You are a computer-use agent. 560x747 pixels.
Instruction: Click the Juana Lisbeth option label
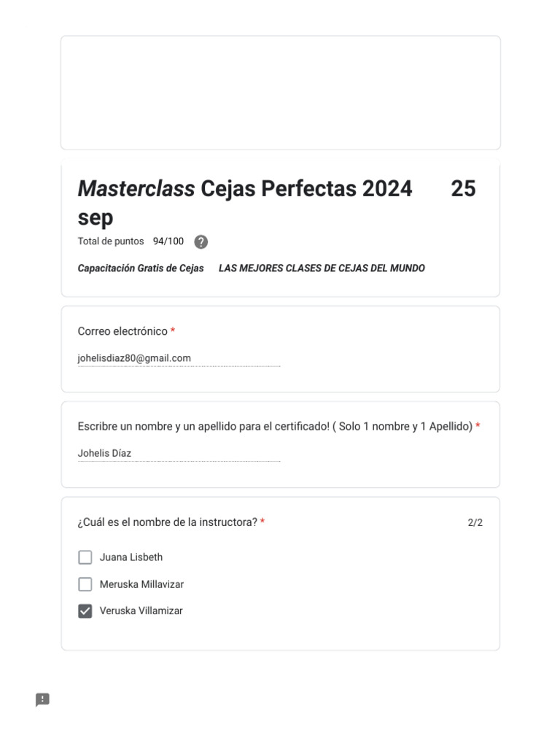pyautogui.click(x=131, y=557)
